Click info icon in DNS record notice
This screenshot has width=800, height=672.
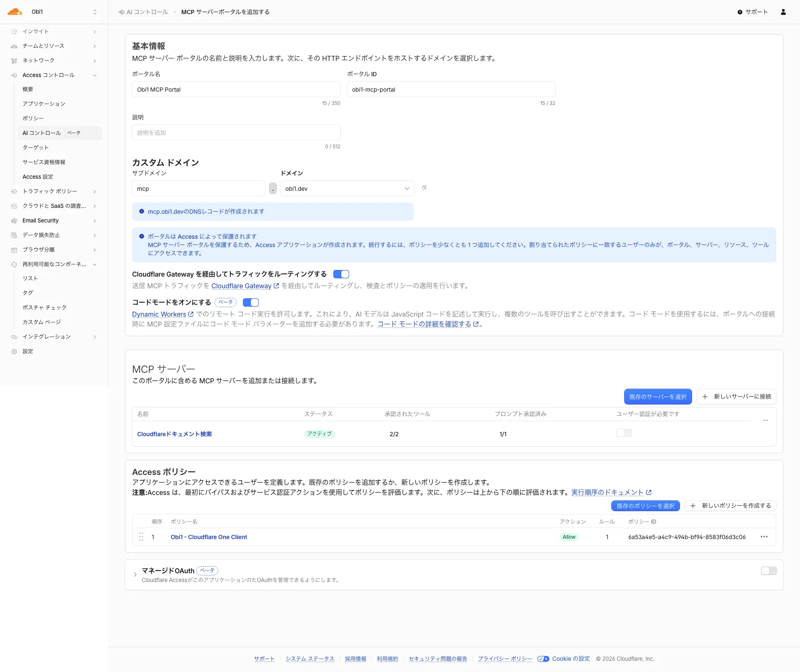(x=142, y=212)
